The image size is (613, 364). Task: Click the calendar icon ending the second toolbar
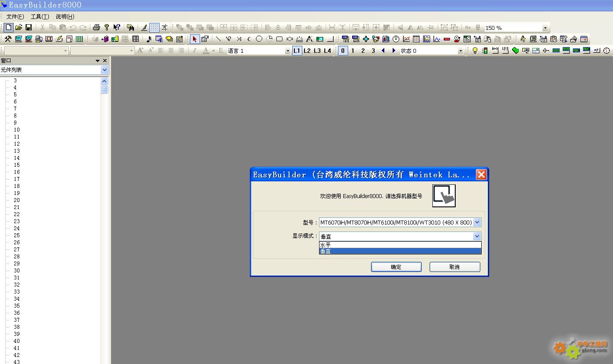tap(584, 39)
